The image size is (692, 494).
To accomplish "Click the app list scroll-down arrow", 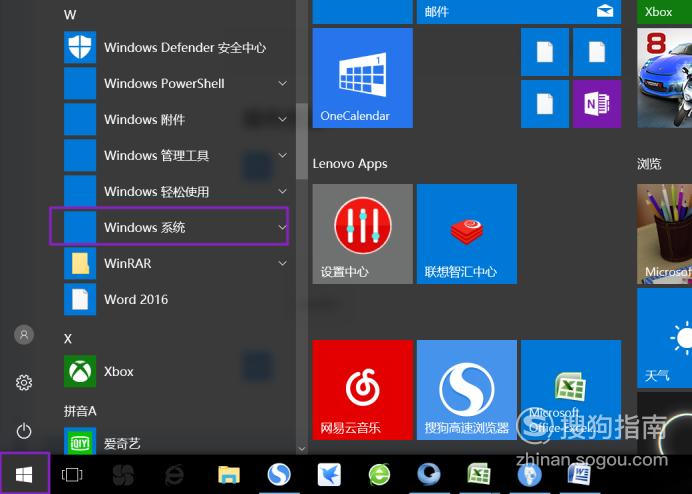I will (x=302, y=449).
